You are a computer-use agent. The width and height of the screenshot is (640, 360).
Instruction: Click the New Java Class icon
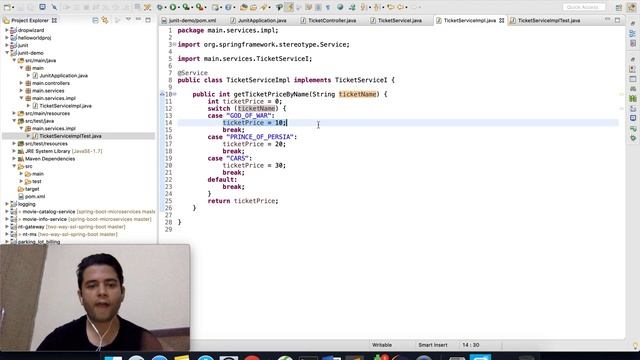229,7
